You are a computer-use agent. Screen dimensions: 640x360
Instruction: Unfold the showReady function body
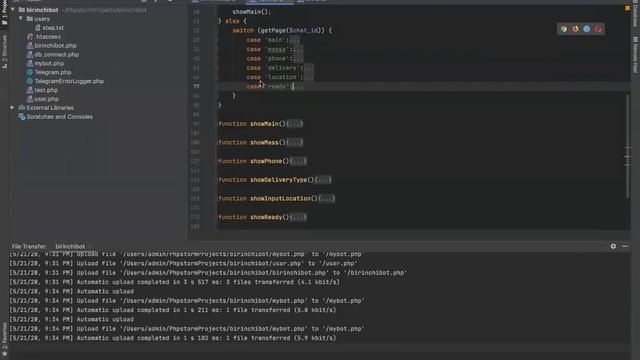click(298, 217)
